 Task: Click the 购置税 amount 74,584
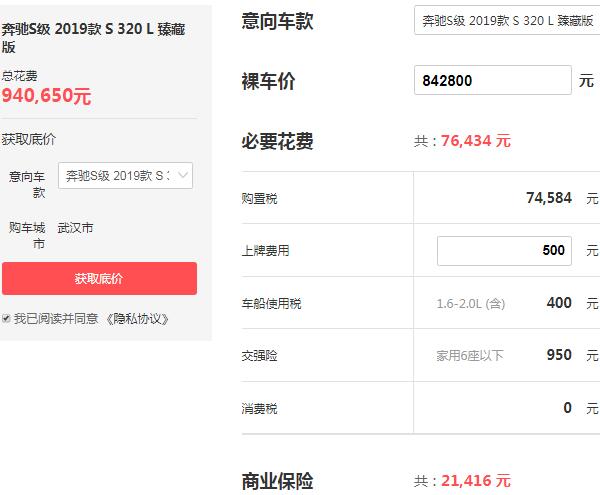548,198
